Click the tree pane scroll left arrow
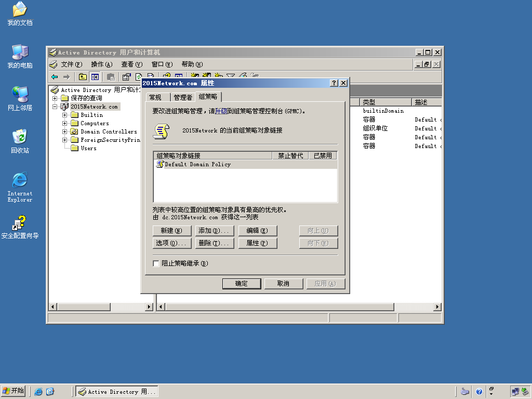The image size is (532, 399). pos(52,307)
